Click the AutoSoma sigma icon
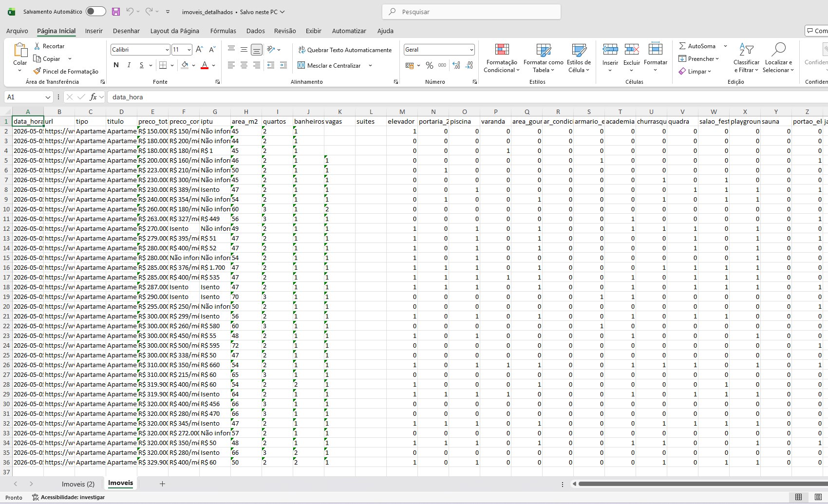The width and height of the screenshot is (828, 504). (x=682, y=46)
